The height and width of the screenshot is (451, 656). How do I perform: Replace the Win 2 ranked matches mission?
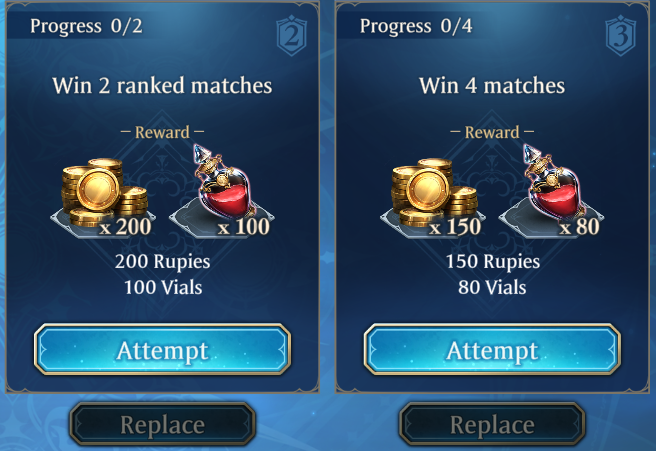point(162,424)
